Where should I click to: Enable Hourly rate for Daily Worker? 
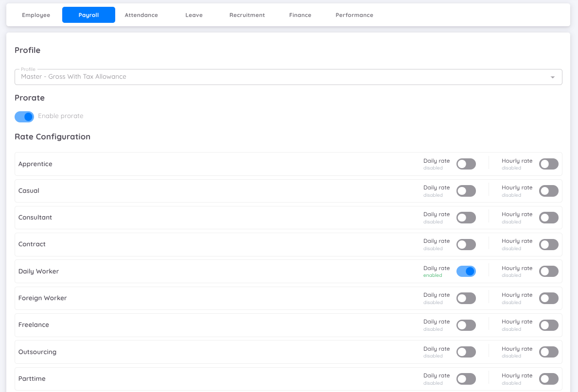548,272
